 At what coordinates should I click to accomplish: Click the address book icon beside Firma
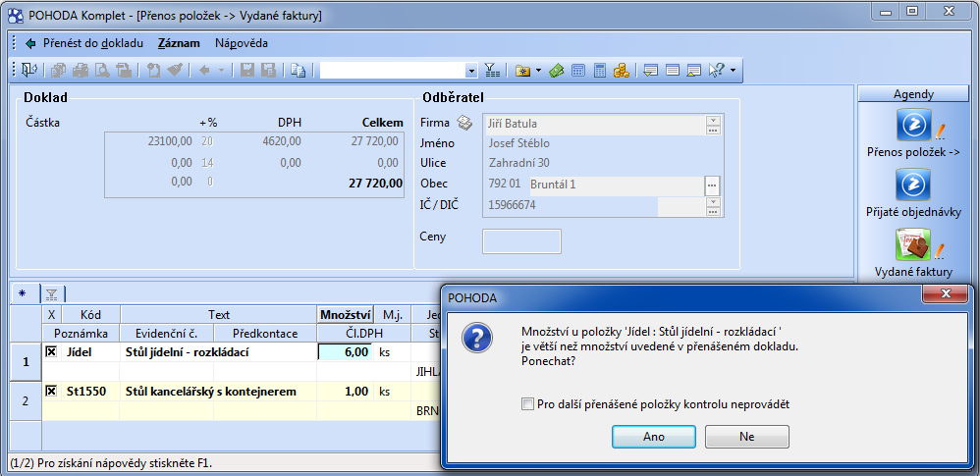tap(465, 123)
